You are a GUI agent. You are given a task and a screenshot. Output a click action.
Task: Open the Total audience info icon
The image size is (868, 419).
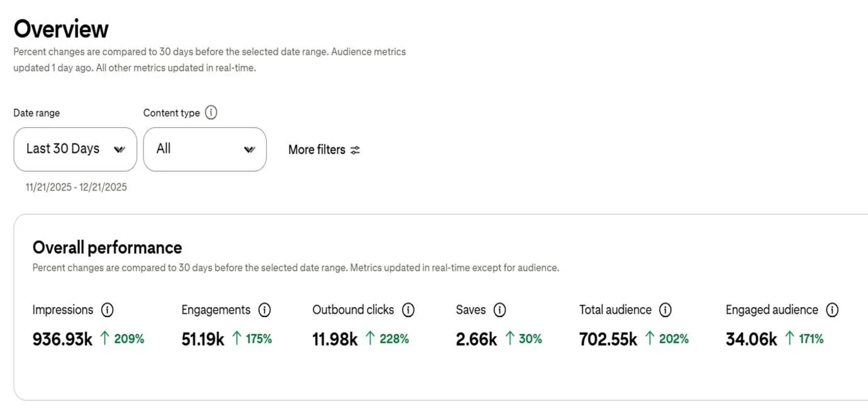coord(665,310)
